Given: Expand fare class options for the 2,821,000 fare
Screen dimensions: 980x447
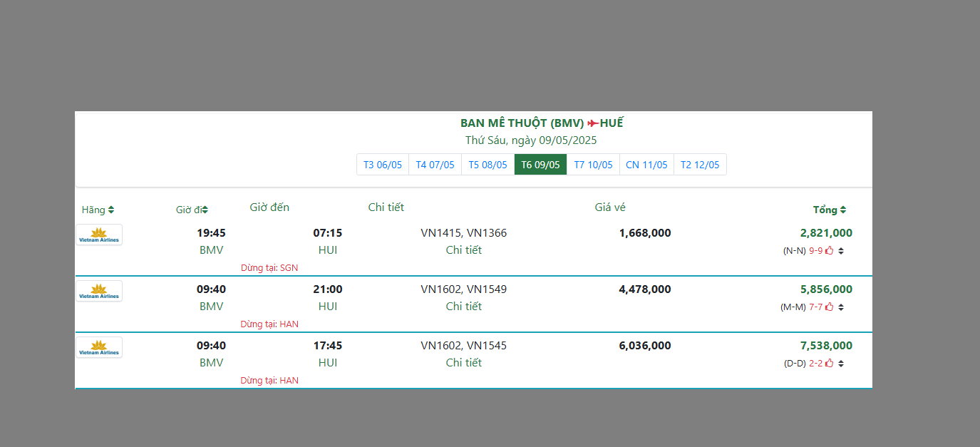Looking at the screenshot, I should pos(841,251).
